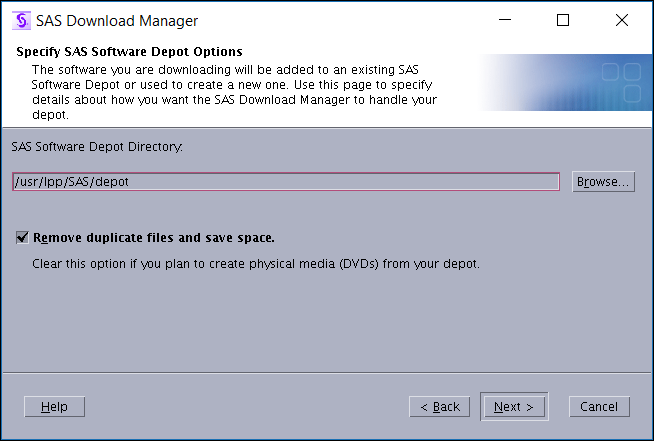Click the "Specify SAS Software Depot Options" heading
Image resolution: width=654 pixels, height=441 pixels.
[x=130, y=51]
